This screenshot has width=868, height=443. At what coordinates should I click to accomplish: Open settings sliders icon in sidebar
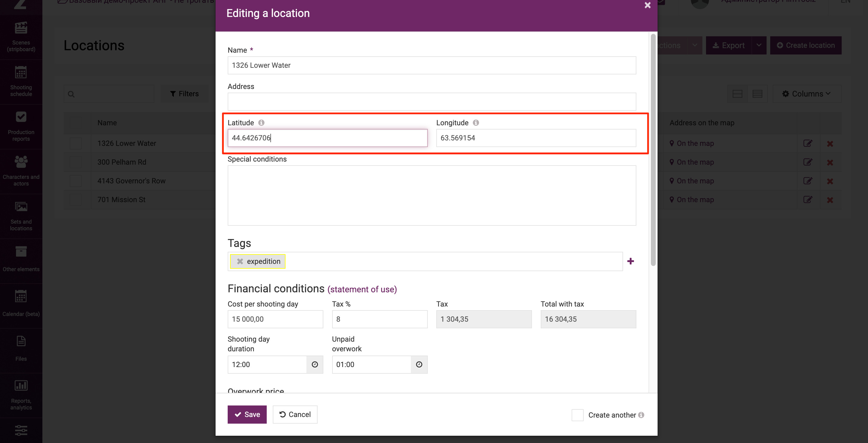click(x=21, y=431)
